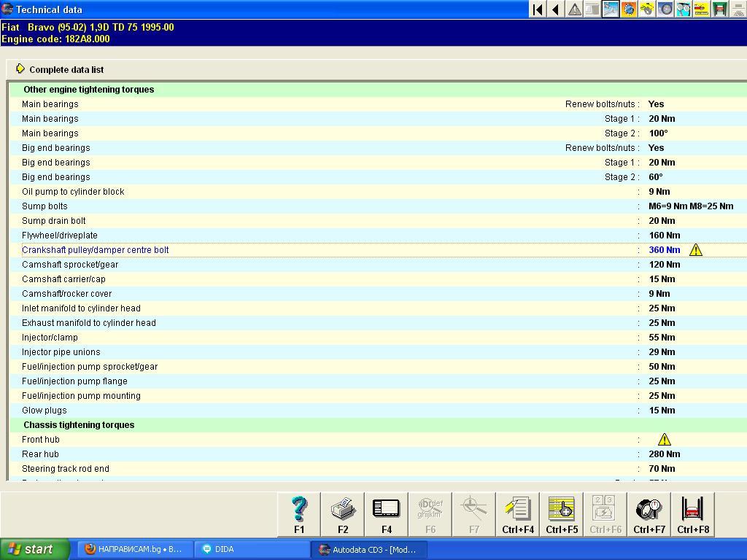747x560 pixels.
Task: Click the Engine code: 182A8.000 header text
Action: (x=55, y=39)
